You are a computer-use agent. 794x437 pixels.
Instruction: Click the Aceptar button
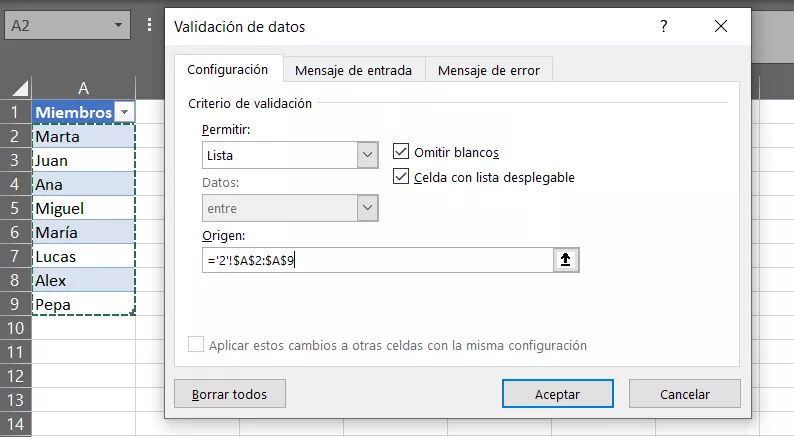pos(558,393)
